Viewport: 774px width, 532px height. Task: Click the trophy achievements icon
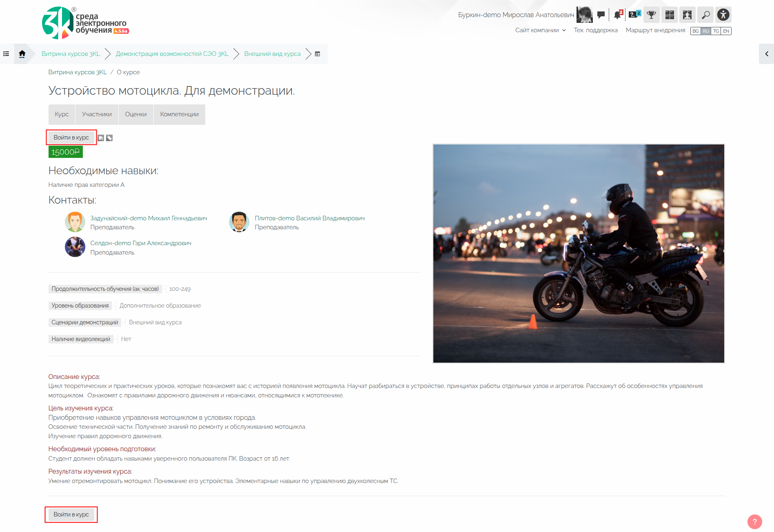(x=652, y=15)
